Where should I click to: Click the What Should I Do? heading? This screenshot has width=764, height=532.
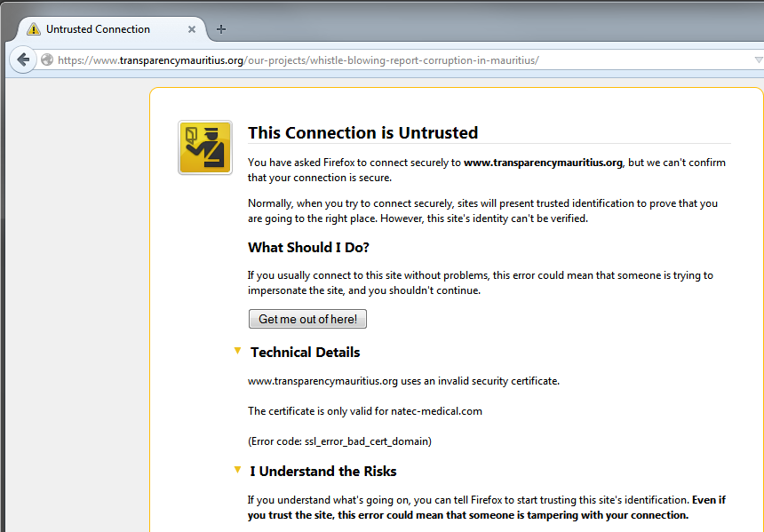click(x=308, y=248)
